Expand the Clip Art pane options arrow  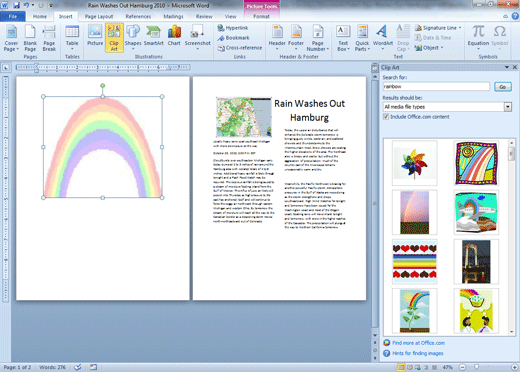507,67
